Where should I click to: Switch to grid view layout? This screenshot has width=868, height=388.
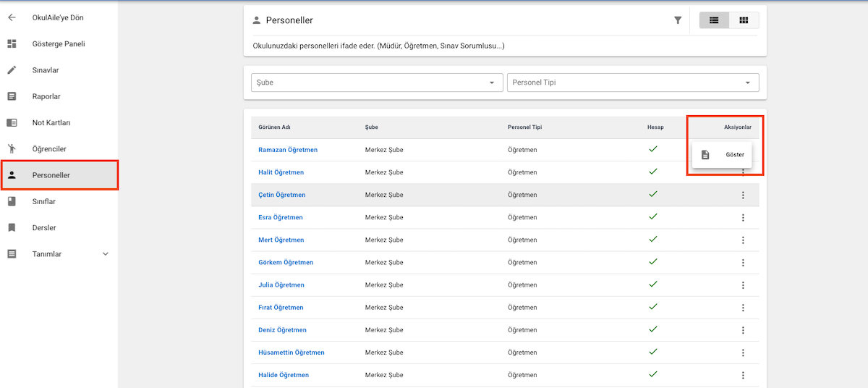coord(744,20)
